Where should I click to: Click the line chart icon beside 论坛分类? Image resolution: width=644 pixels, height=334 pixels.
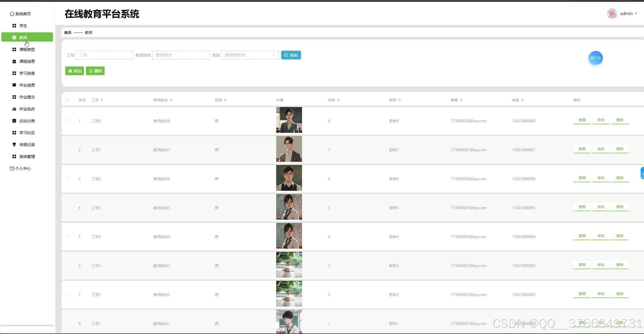(x=14, y=121)
